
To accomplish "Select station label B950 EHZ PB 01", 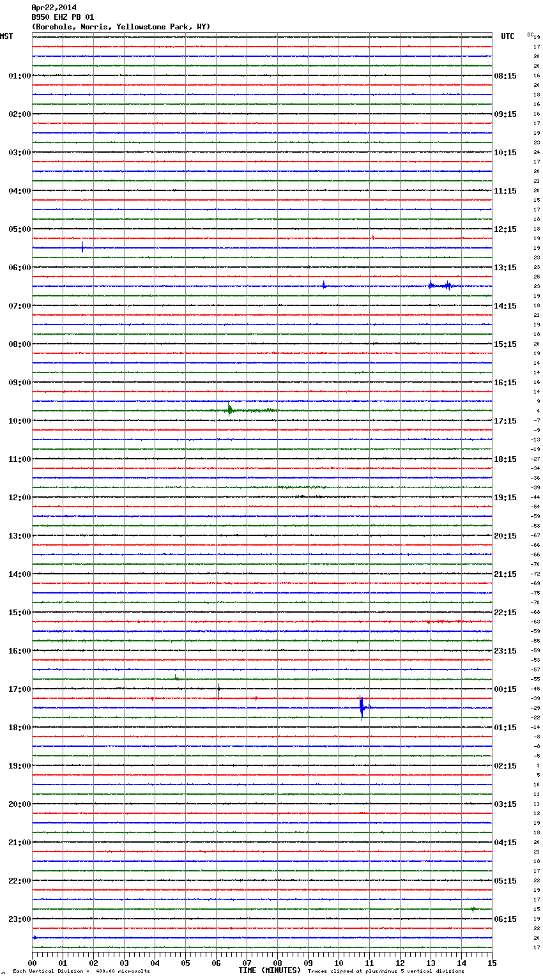I will [63, 17].
